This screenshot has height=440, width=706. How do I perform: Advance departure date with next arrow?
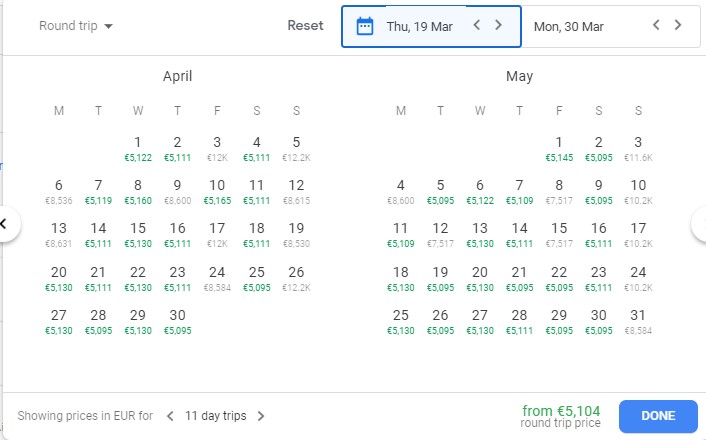click(499, 25)
